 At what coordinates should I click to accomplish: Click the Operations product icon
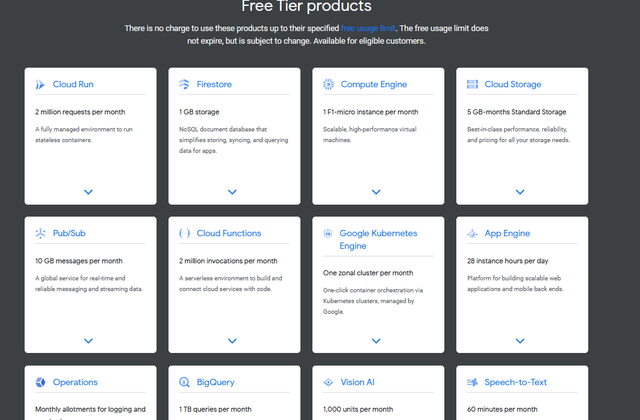tap(40, 382)
